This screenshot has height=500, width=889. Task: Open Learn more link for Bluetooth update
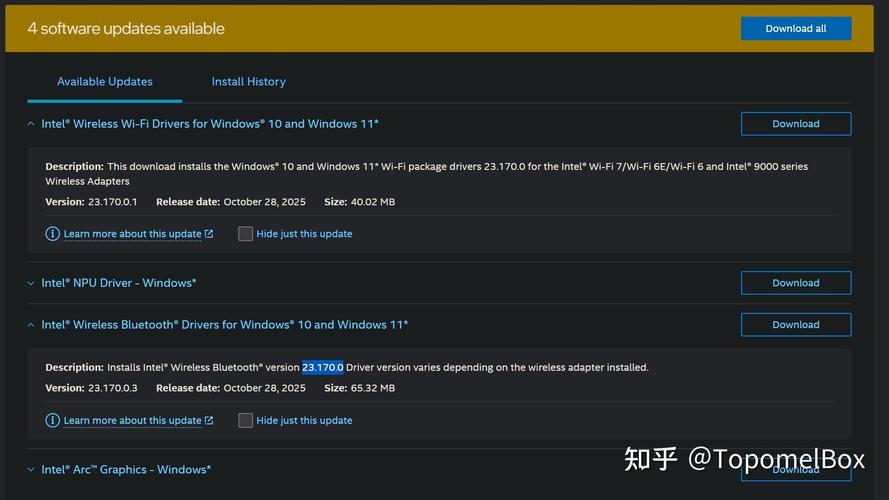[132, 420]
